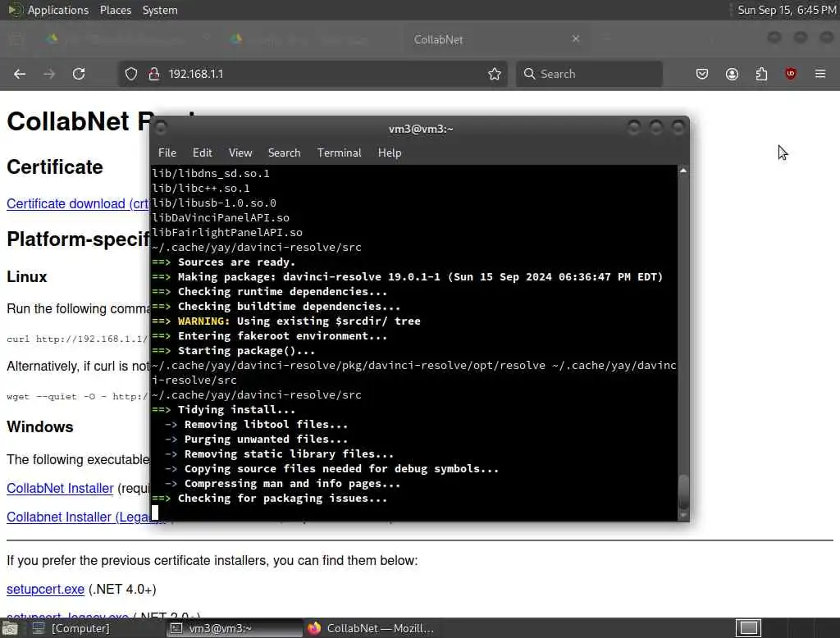Click the show desktop icon in taskbar
The width and height of the screenshot is (840, 638).
coord(10,628)
